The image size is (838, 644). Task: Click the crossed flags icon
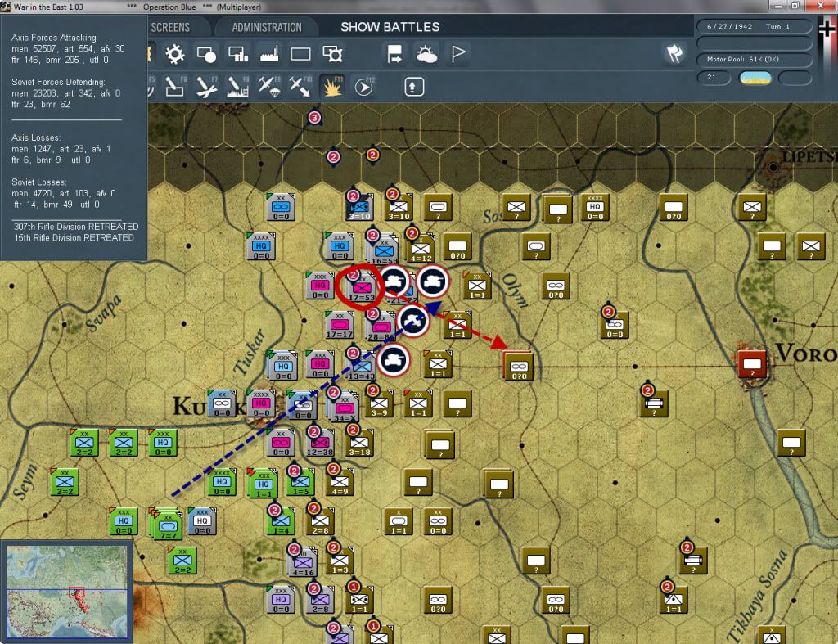674,53
